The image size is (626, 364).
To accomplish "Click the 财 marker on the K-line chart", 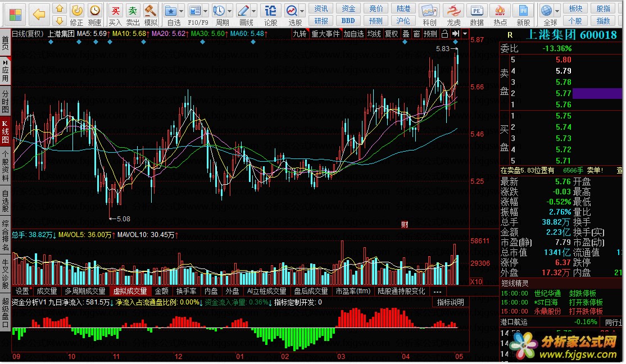I will pos(405,225).
